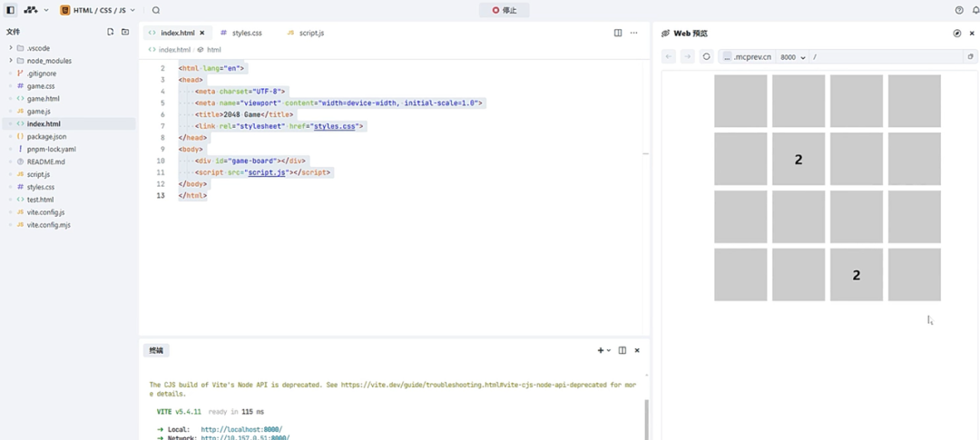The width and height of the screenshot is (980, 440).
Task: Click the .mcprev.cn domain label
Action: click(x=752, y=57)
